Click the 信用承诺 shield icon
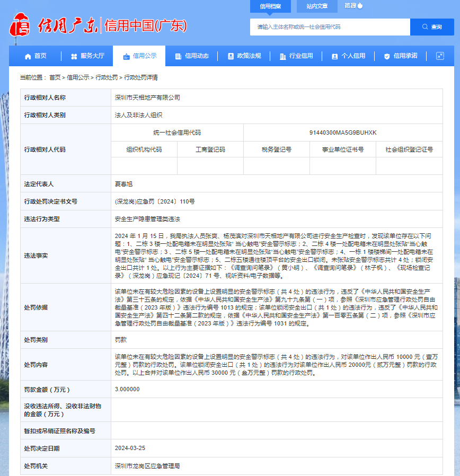 click(387, 57)
